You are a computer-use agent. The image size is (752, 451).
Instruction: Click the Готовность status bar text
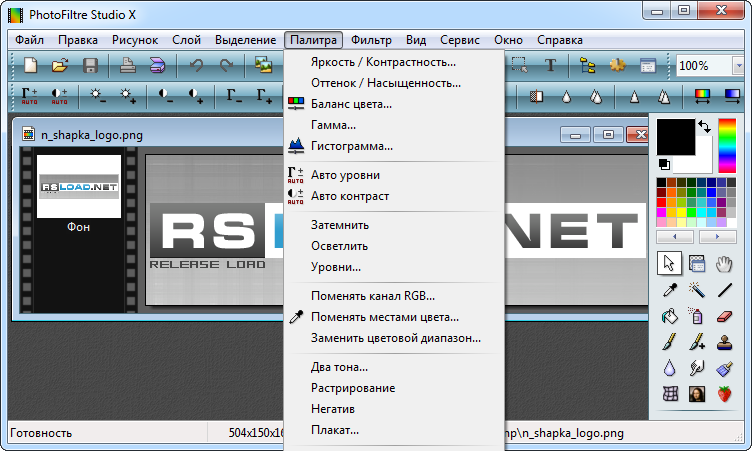(x=41, y=433)
